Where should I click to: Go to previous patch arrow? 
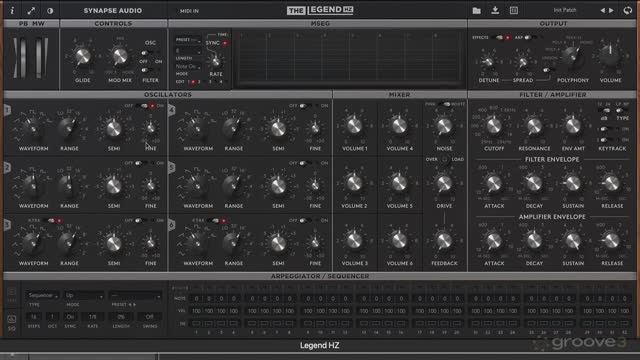coord(602,11)
